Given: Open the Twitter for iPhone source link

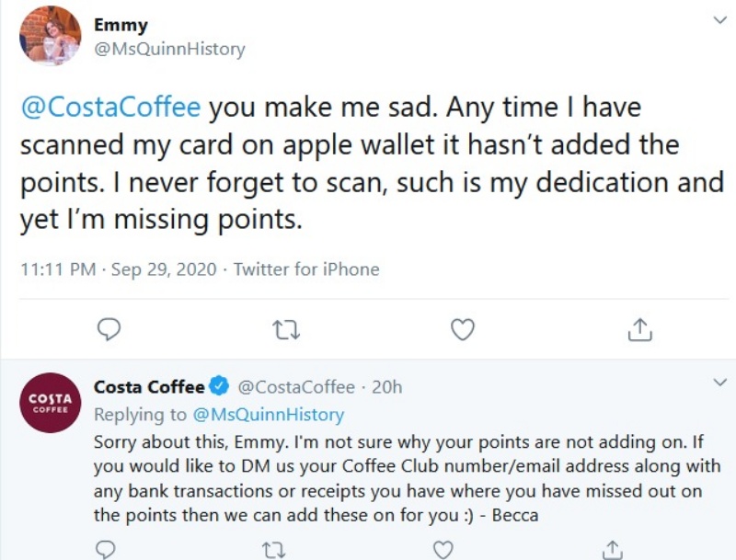Looking at the screenshot, I should point(306,269).
